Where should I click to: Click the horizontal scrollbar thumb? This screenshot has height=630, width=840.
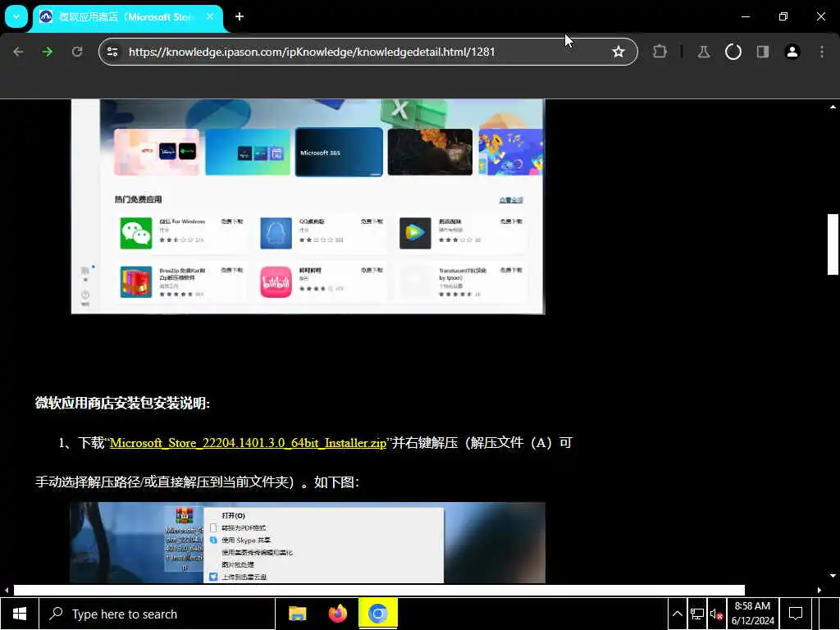pyautogui.click(x=379, y=590)
